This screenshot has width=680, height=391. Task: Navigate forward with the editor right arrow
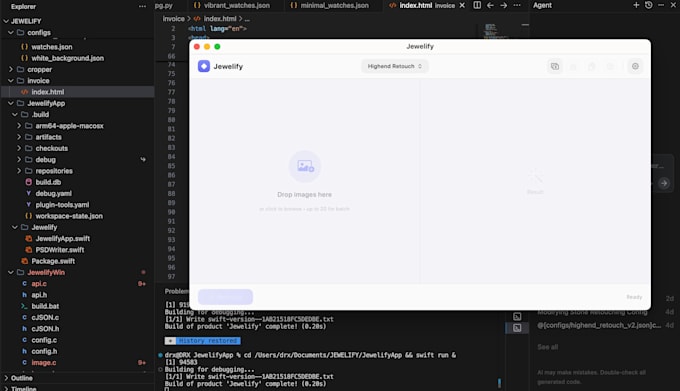(x=503, y=5)
